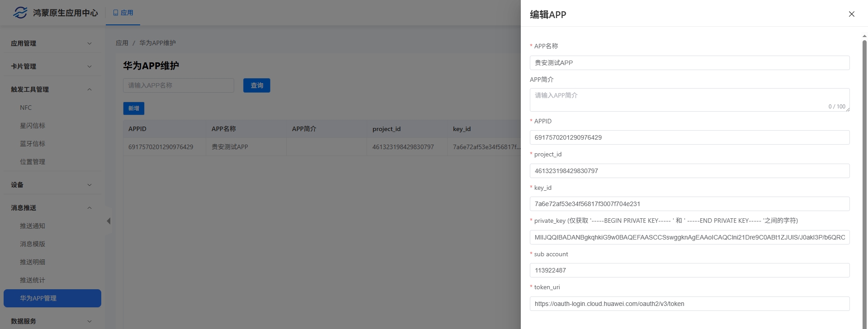The width and height of the screenshot is (868, 329).
Task: Click the APPID column header
Action: [165, 129]
